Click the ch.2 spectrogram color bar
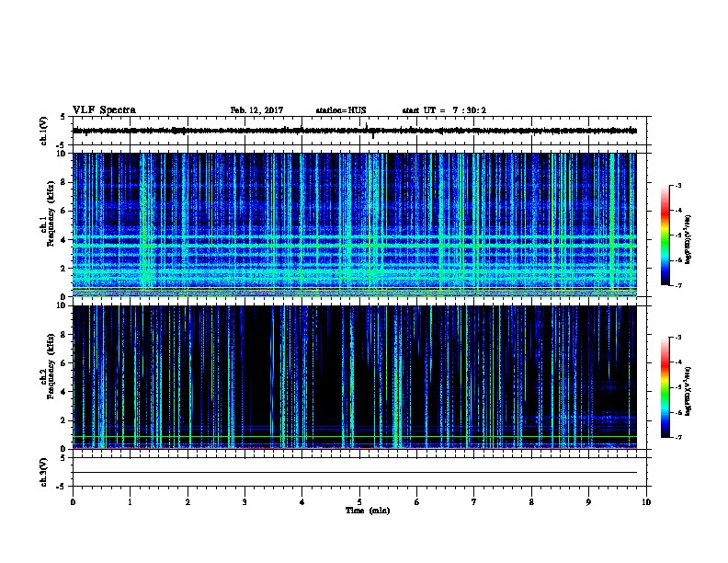Viewport: 728px width, 563px height. click(665, 387)
